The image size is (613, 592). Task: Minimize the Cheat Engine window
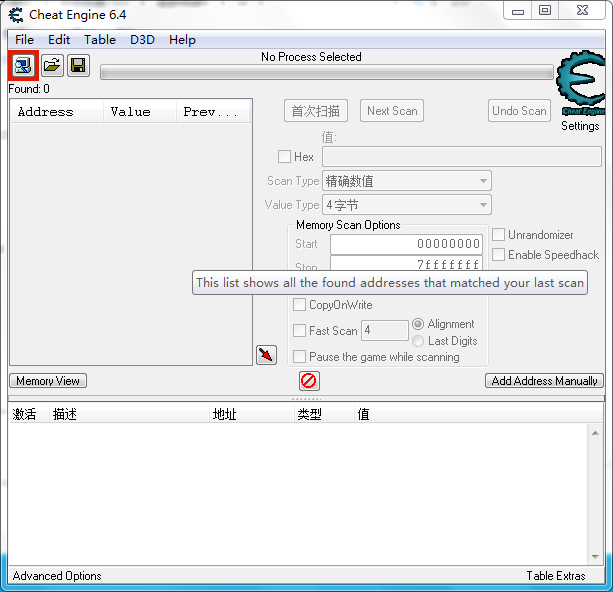[x=518, y=11]
